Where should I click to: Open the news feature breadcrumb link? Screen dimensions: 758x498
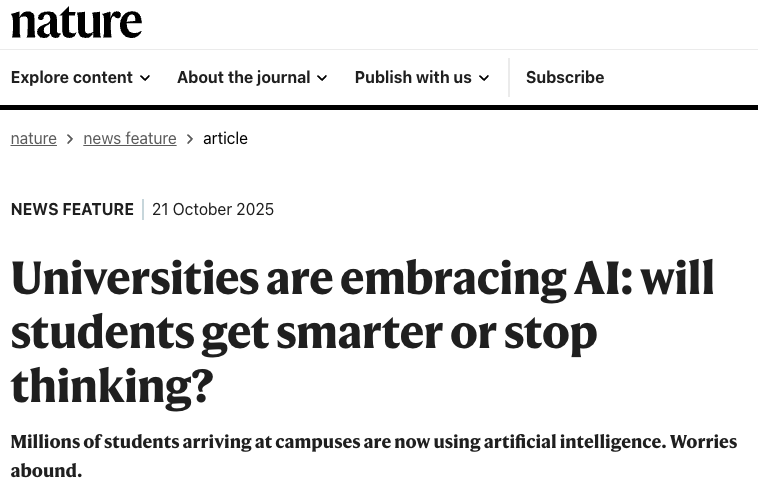click(x=130, y=138)
